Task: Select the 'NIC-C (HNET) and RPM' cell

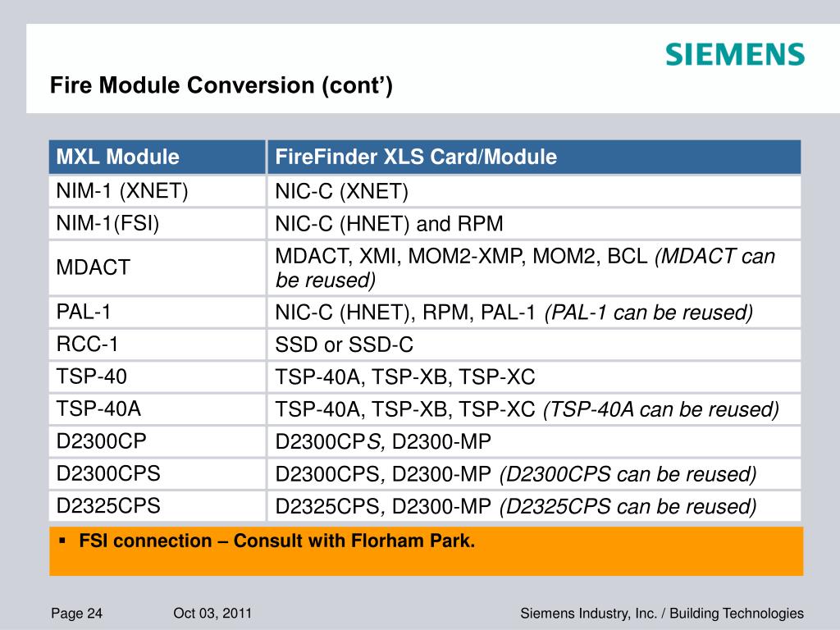Action: [533, 223]
